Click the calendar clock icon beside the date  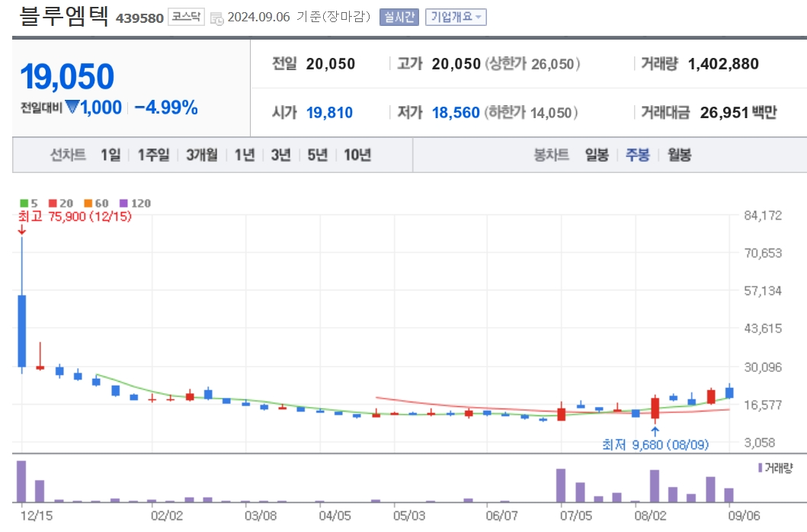[x=216, y=18]
